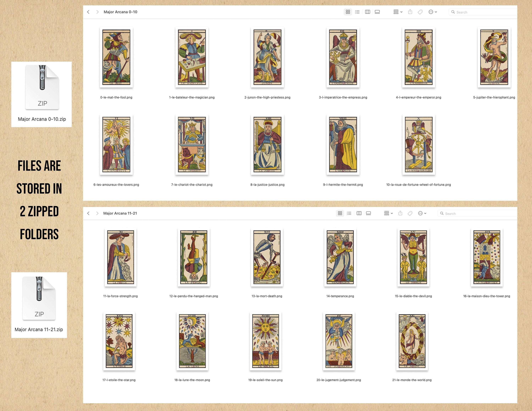Select 15-le-diable-the-devil.png thumbnail
The image size is (532, 411).
click(413, 257)
